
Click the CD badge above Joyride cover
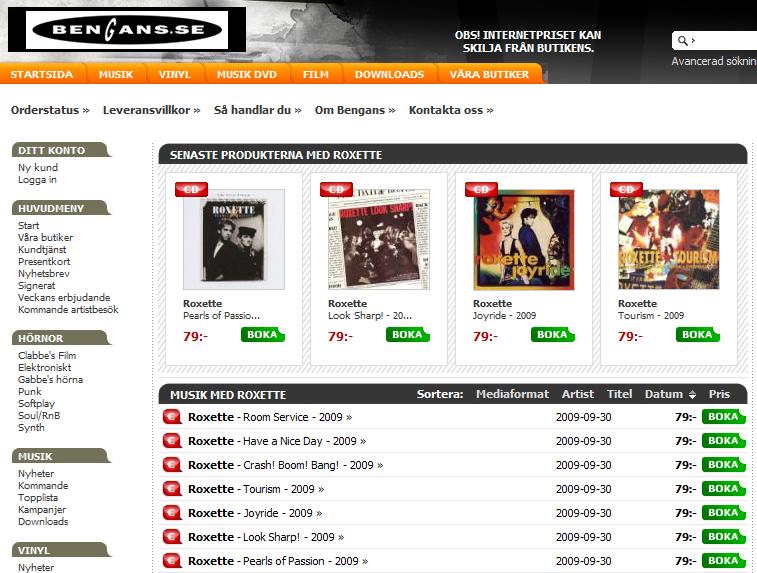[481, 189]
